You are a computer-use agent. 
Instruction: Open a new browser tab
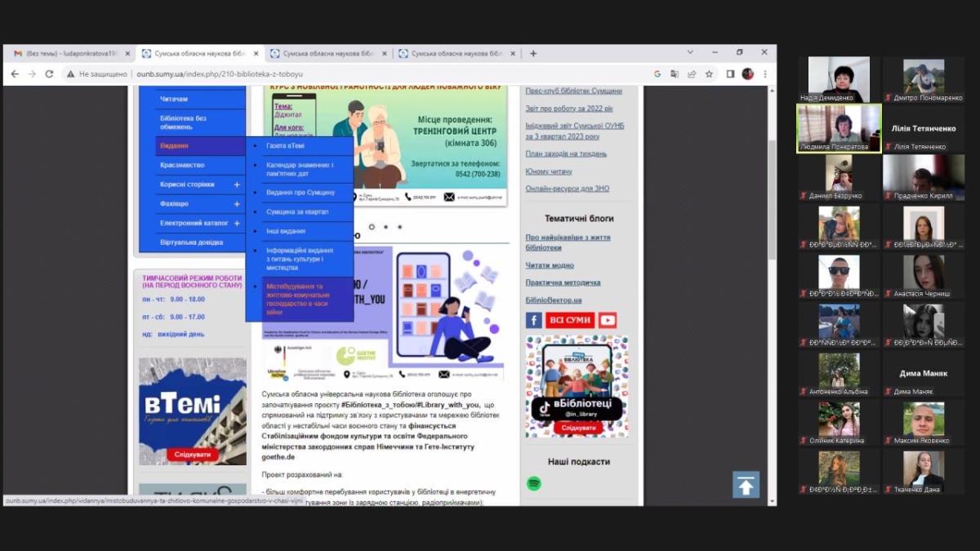(533, 53)
